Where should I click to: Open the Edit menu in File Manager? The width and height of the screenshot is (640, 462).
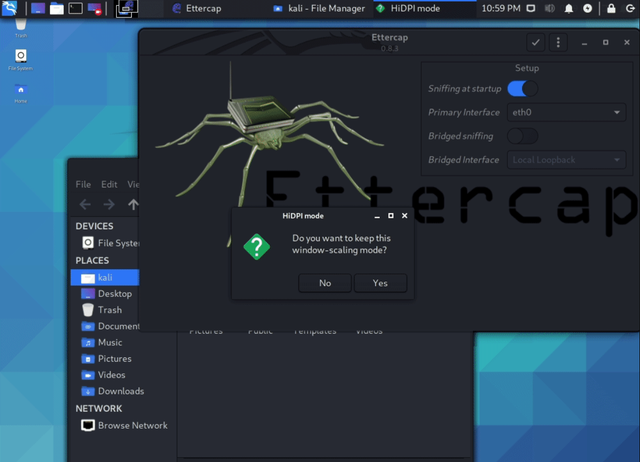click(x=109, y=184)
